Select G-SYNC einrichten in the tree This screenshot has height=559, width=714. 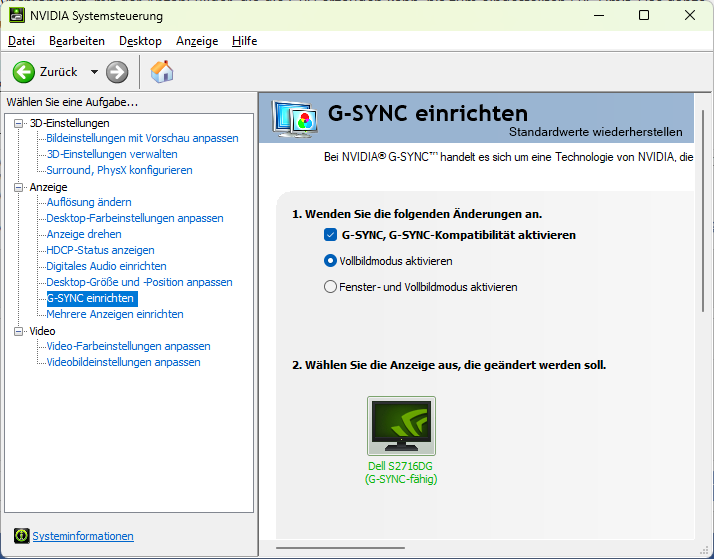[x=92, y=298]
